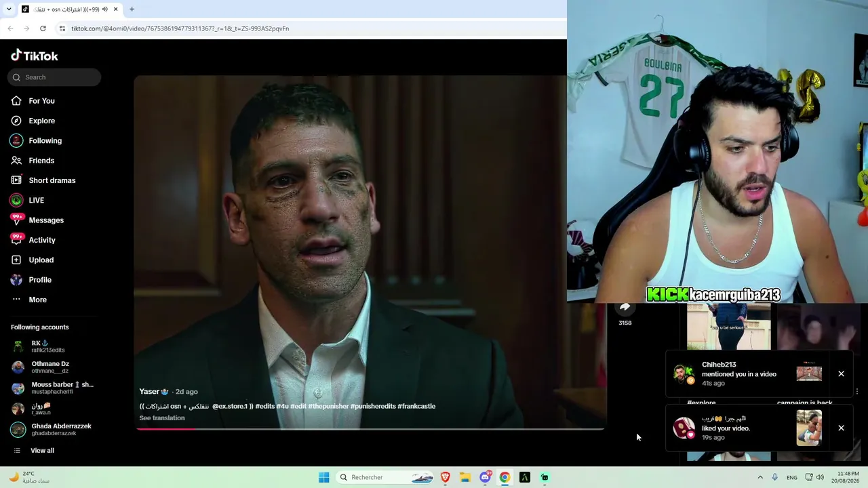Open Short dramas in sidebar
The image size is (868, 488).
pyautogui.click(x=52, y=180)
